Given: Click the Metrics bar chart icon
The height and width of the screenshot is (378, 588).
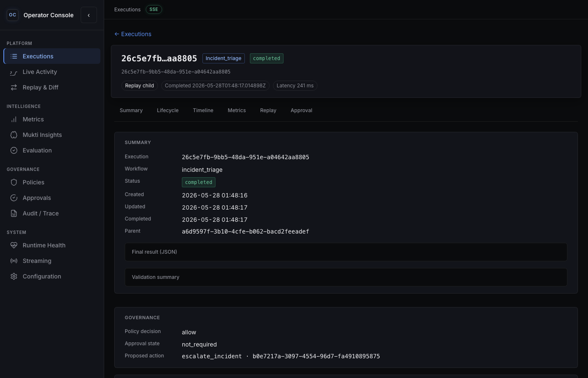Looking at the screenshot, I should tap(14, 119).
